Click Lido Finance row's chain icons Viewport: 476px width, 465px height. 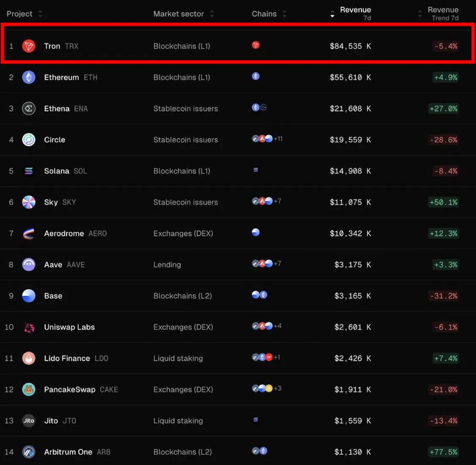point(262,357)
